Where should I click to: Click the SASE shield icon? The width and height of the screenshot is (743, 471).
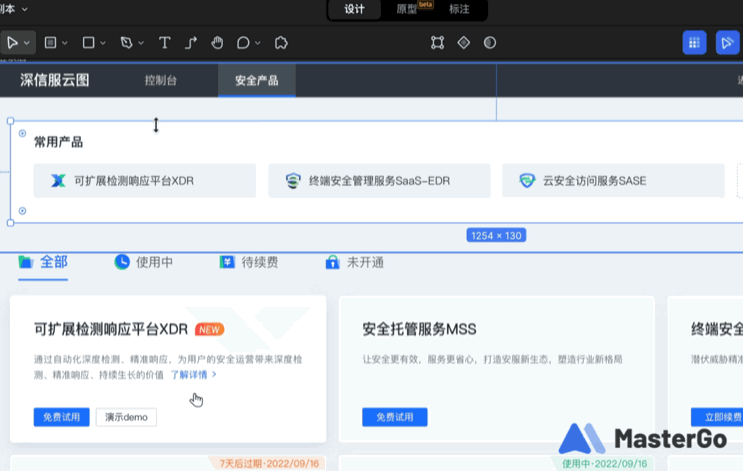(x=527, y=181)
